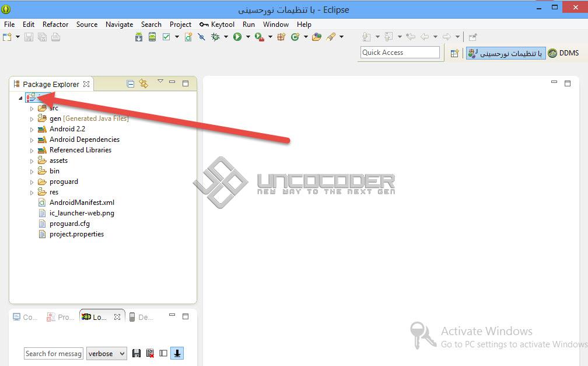
Task: Open the Keytool menu
Action: (x=217, y=25)
